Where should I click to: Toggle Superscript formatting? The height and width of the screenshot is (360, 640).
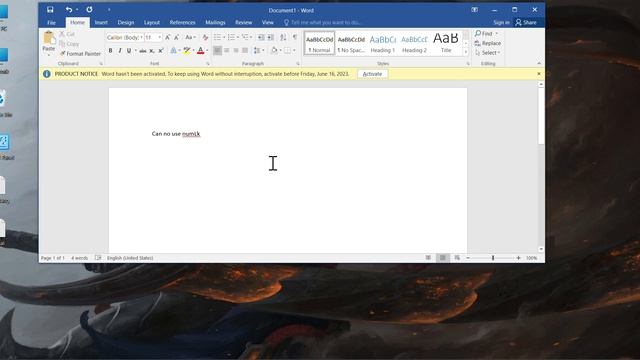click(161, 51)
